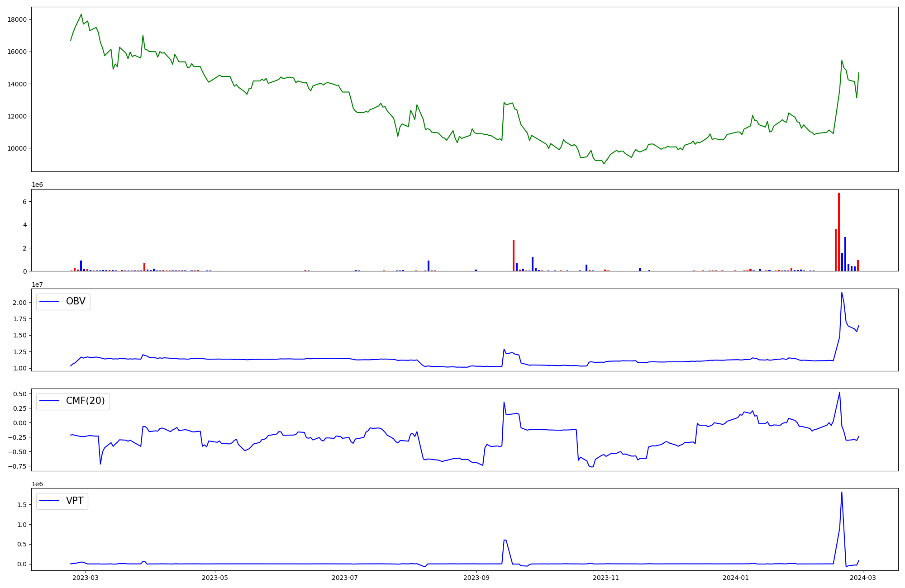Click the 2023-03 date tick label

[85, 578]
